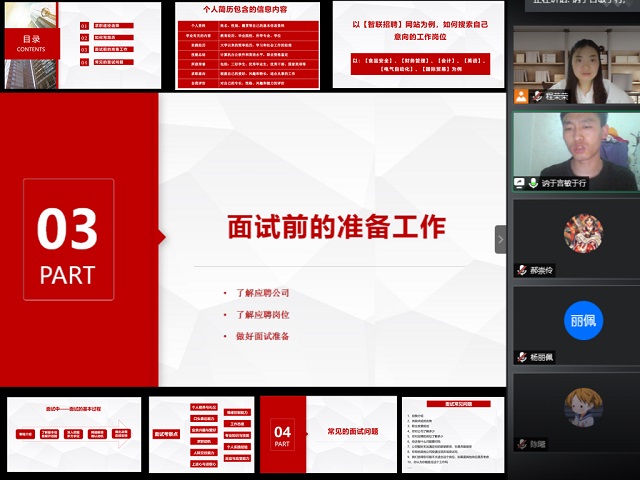Click the 03 PART section box
640x480 pixels.
(68, 240)
